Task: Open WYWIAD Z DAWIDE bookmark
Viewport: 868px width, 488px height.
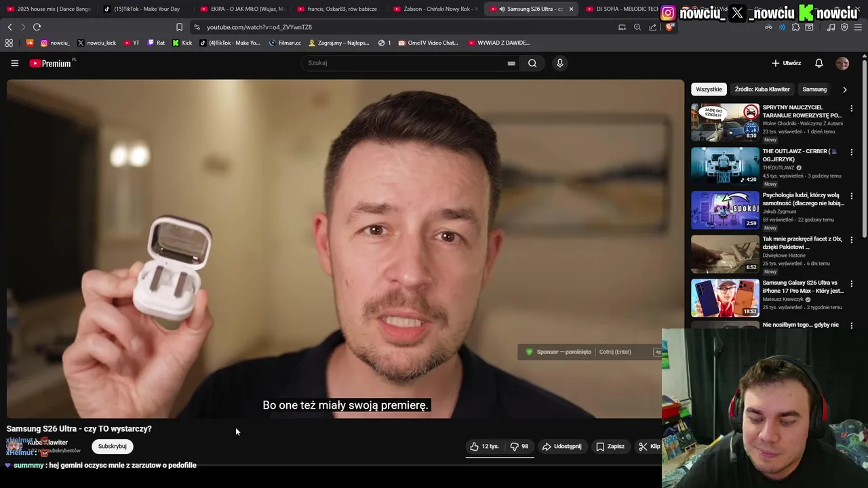Action: [x=499, y=43]
